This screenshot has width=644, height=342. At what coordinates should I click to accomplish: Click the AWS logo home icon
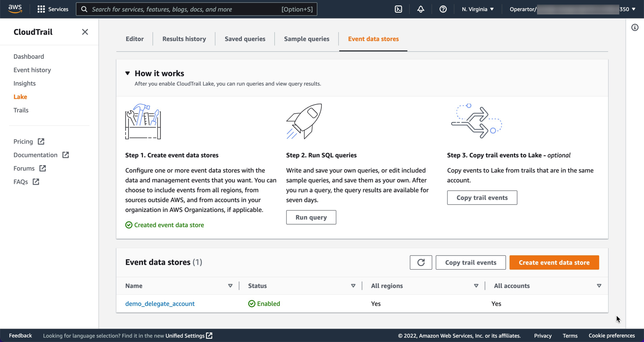click(x=15, y=9)
